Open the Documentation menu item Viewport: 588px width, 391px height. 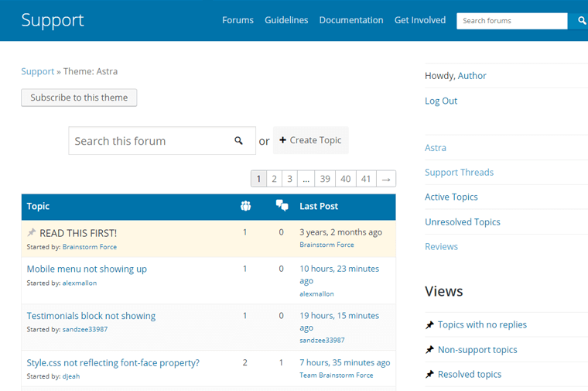[x=350, y=20]
